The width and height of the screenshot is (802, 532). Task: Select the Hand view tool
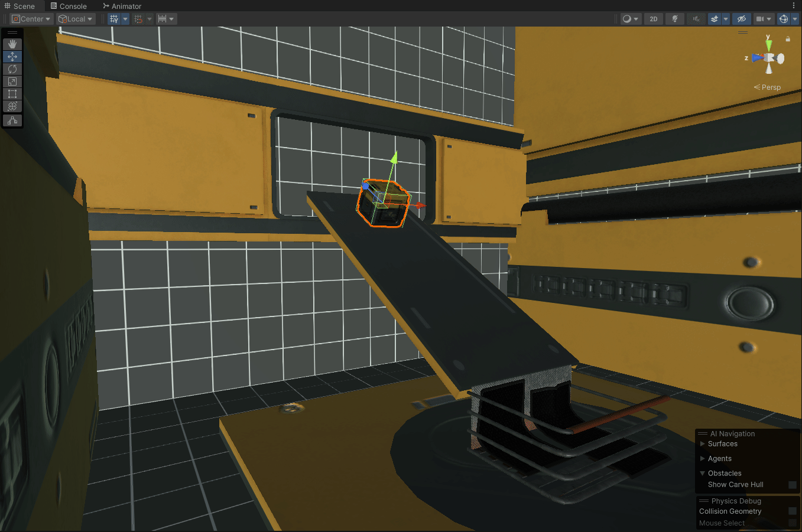click(12, 44)
